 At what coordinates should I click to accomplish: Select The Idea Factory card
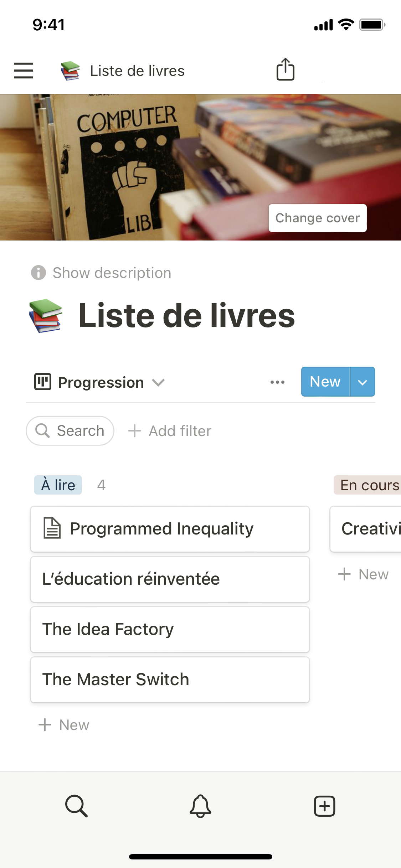point(170,630)
